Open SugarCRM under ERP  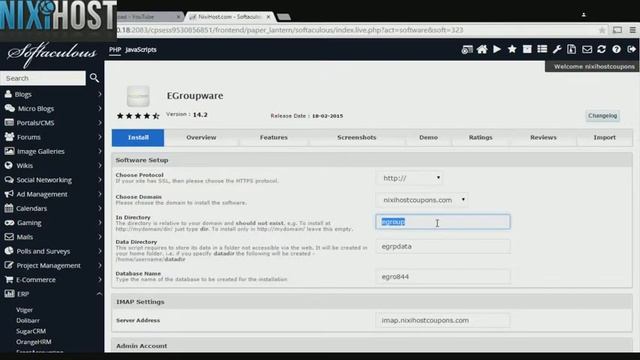31,331
